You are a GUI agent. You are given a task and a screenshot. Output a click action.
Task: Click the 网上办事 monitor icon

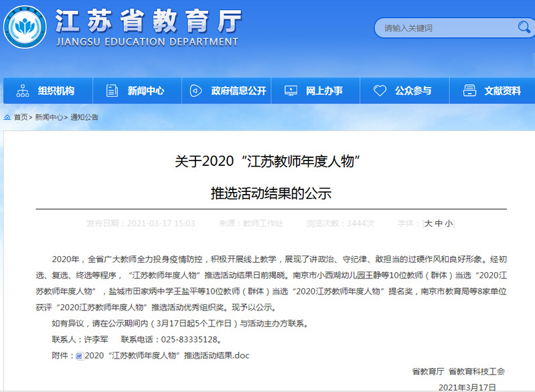pos(291,91)
